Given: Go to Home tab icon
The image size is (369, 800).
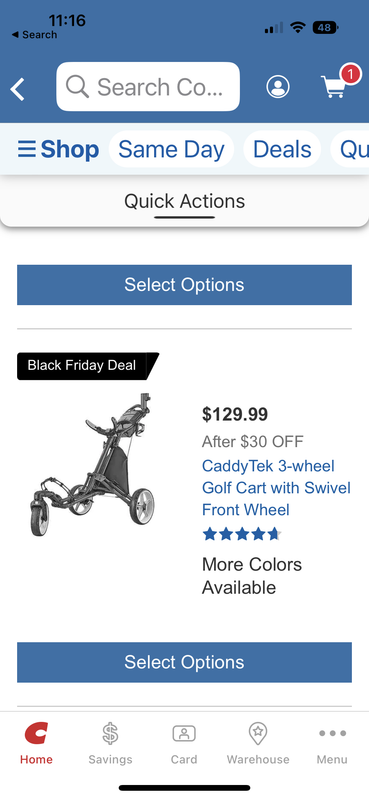Looking at the screenshot, I should (x=36, y=733).
